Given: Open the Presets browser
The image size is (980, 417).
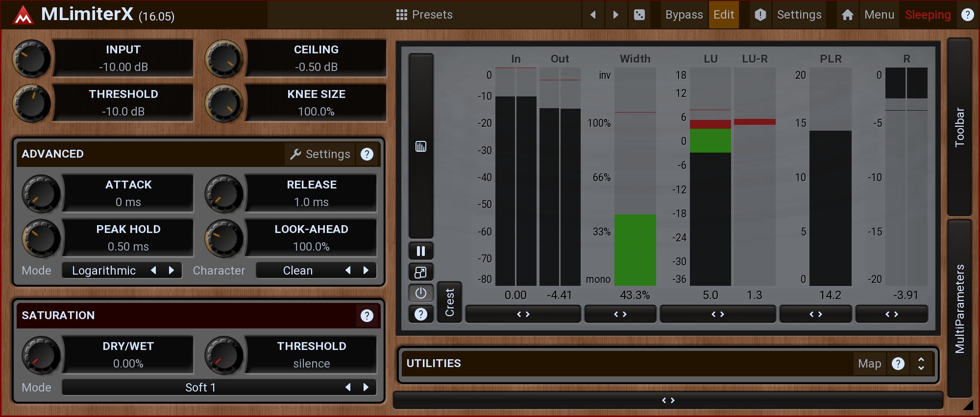Looking at the screenshot, I should [x=424, y=15].
